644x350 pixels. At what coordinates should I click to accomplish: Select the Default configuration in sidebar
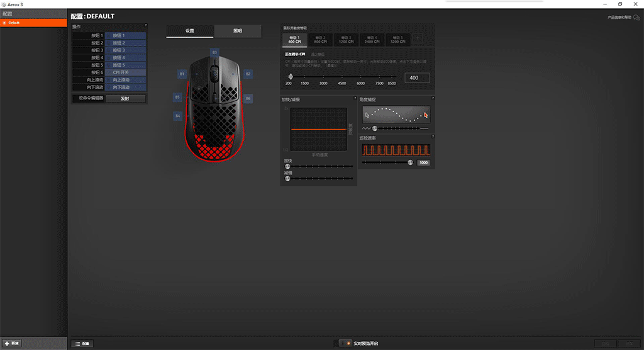[x=33, y=23]
